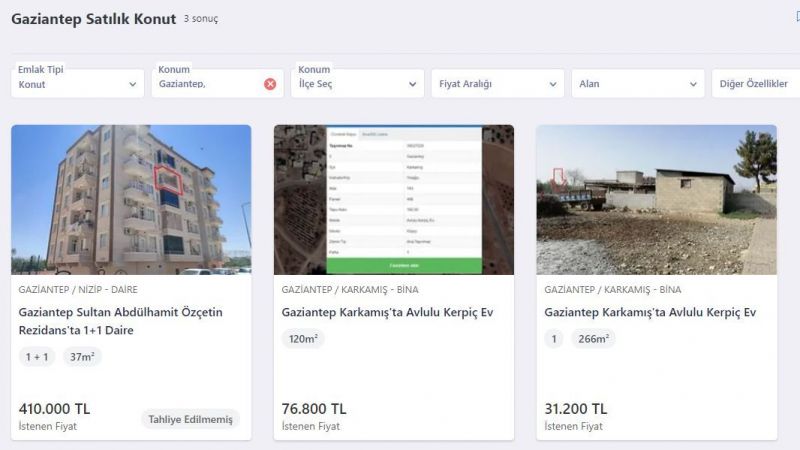The image size is (800, 450).
Task: Expand the Alan area filter
Action: click(x=638, y=84)
